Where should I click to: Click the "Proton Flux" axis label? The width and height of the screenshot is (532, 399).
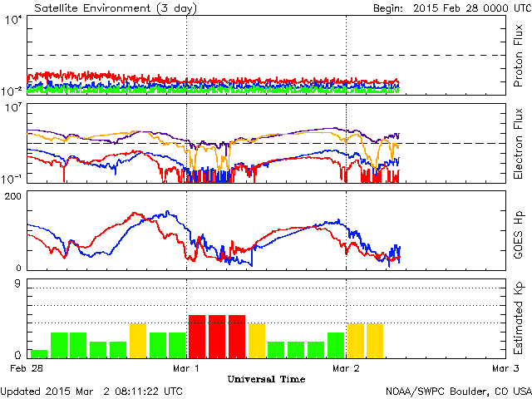[x=518, y=56]
